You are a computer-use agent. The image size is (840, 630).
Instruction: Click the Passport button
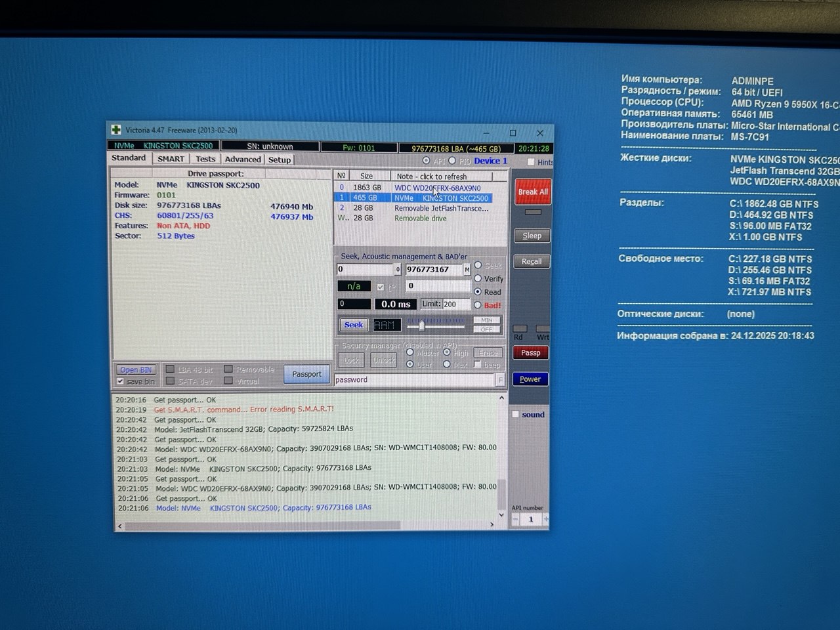(x=306, y=374)
